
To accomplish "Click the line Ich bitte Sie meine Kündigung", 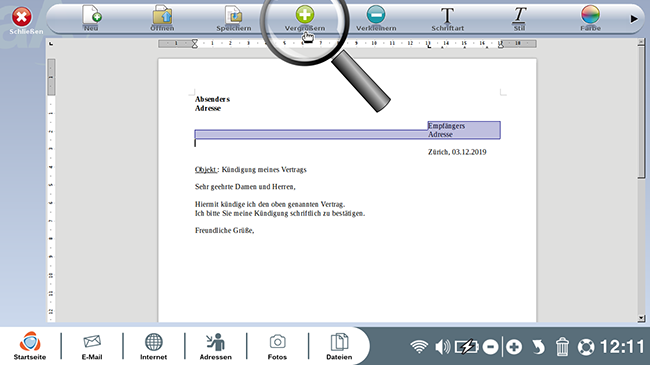I will tap(280, 213).
